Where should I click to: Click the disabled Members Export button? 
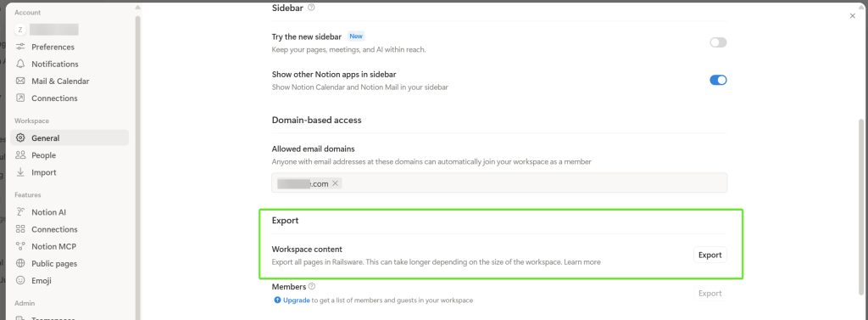[709, 294]
